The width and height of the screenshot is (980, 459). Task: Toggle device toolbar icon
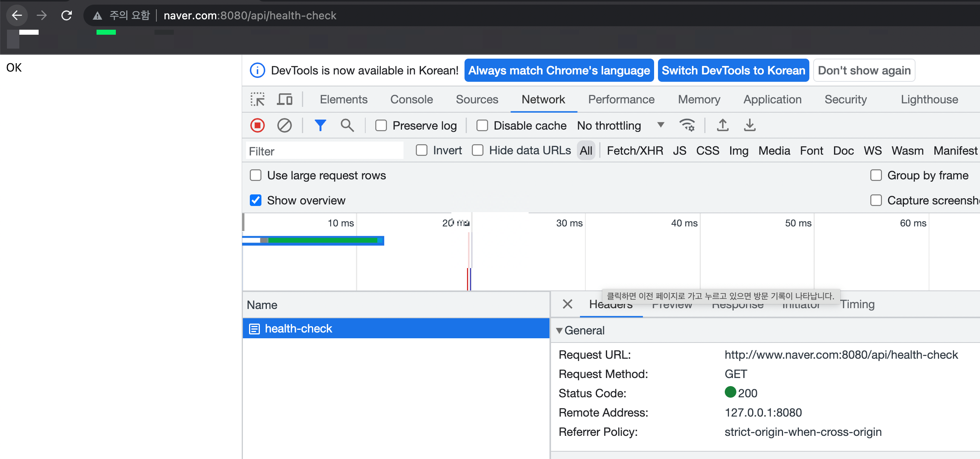click(285, 100)
